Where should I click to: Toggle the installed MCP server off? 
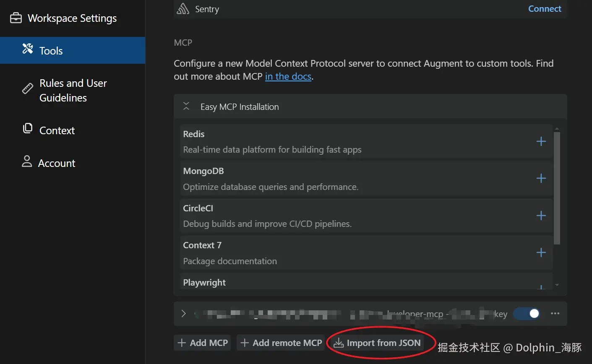(527, 314)
